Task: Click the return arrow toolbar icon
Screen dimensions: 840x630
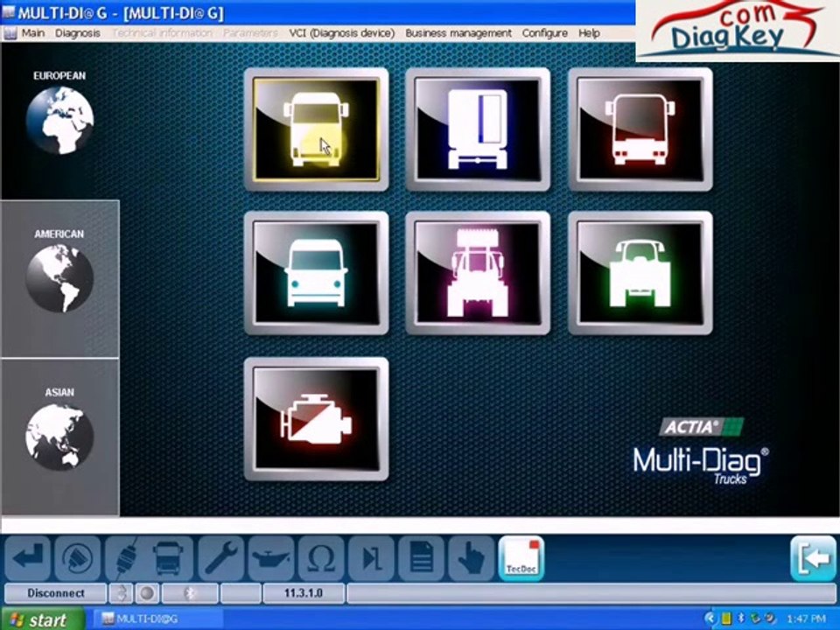Action: [28, 559]
